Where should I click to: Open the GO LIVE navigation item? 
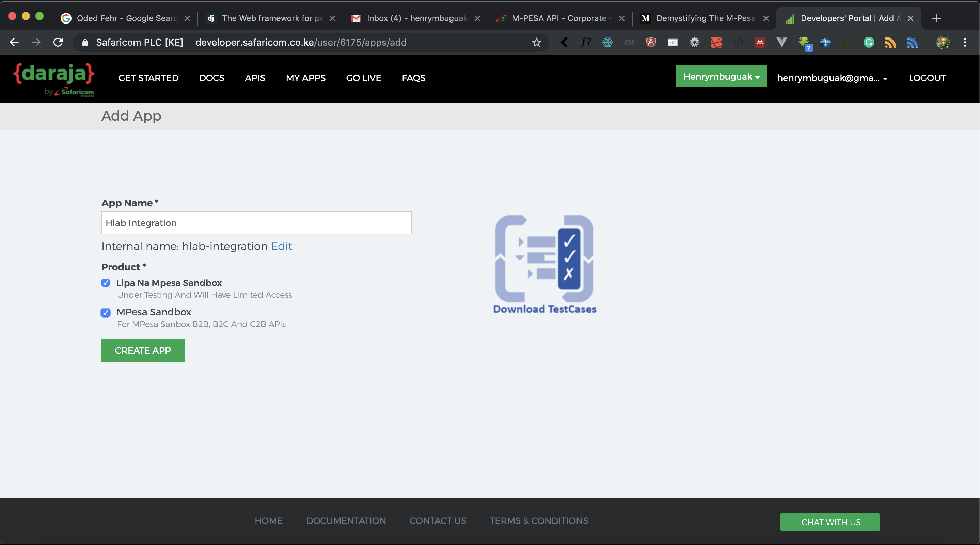(x=363, y=78)
